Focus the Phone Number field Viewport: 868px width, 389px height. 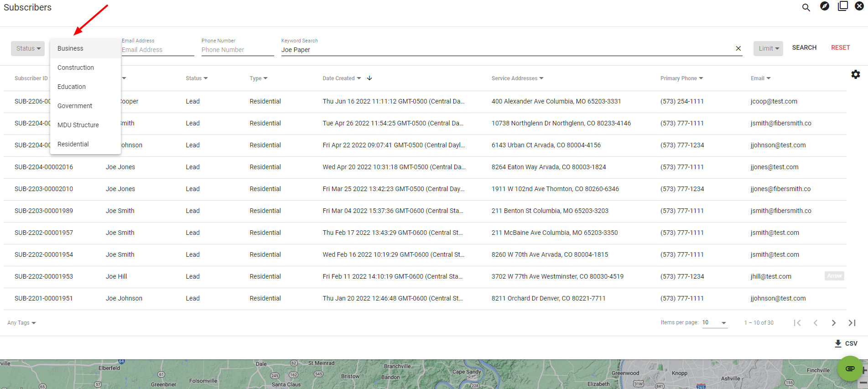click(x=238, y=50)
